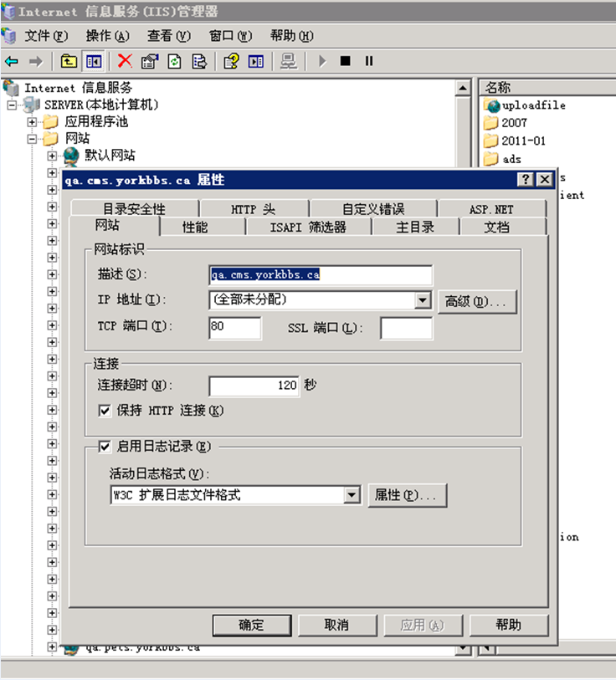
Task: Switch to the 自定义错误 tab
Action: click(373, 209)
